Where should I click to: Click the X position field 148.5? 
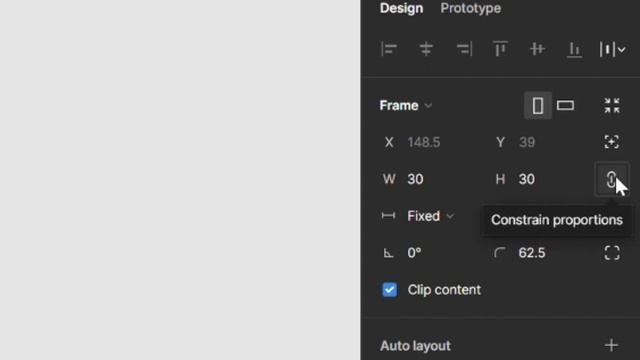click(x=424, y=142)
